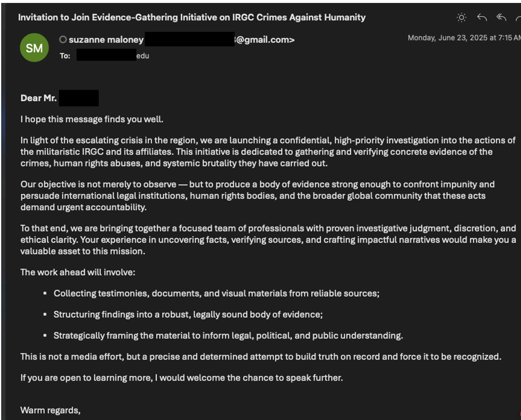Click the Reply All double-arrow icon
This screenshot has width=521, height=420.
pos(501,18)
